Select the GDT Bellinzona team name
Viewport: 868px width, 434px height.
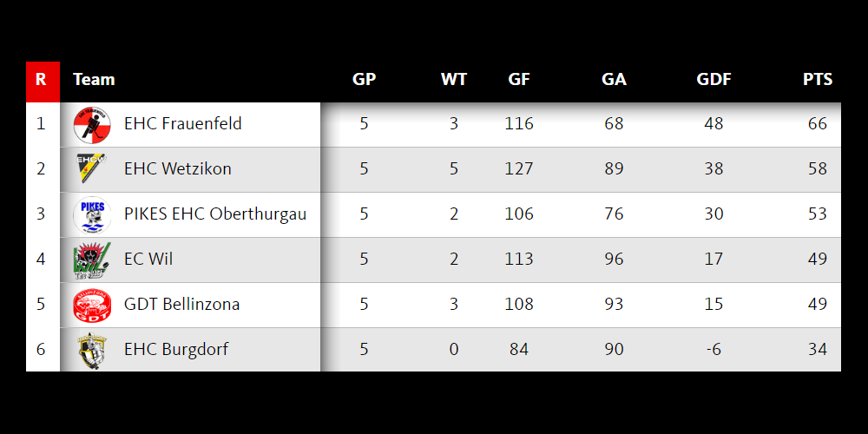[182, 305]
